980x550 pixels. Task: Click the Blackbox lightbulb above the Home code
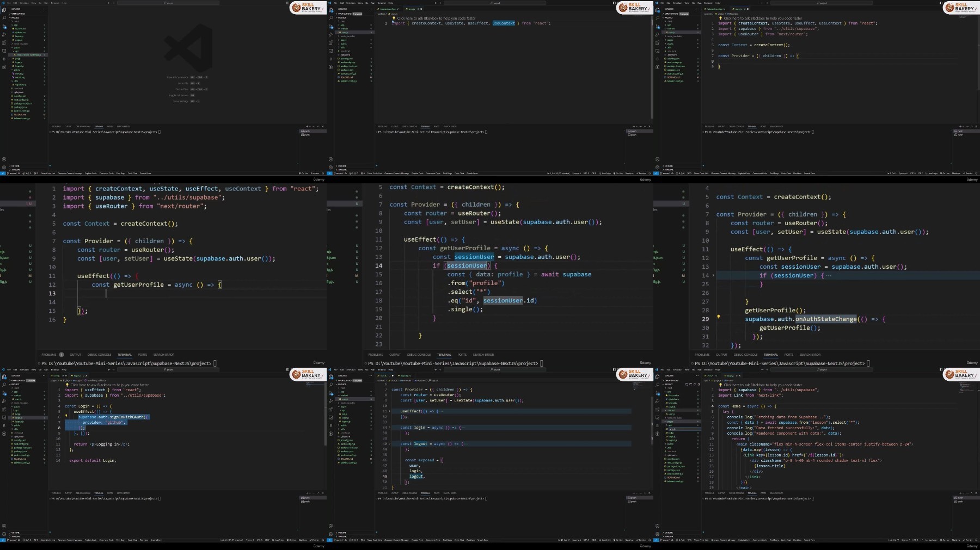point(720,385)
